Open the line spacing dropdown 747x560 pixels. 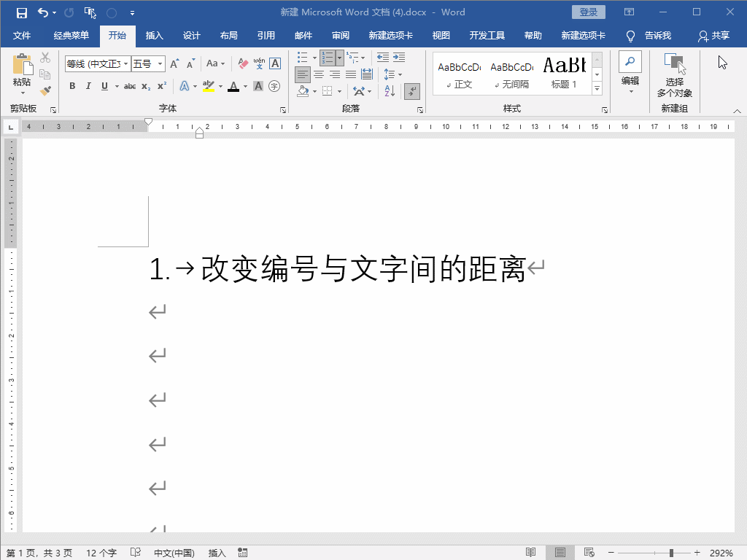(400, 73)
